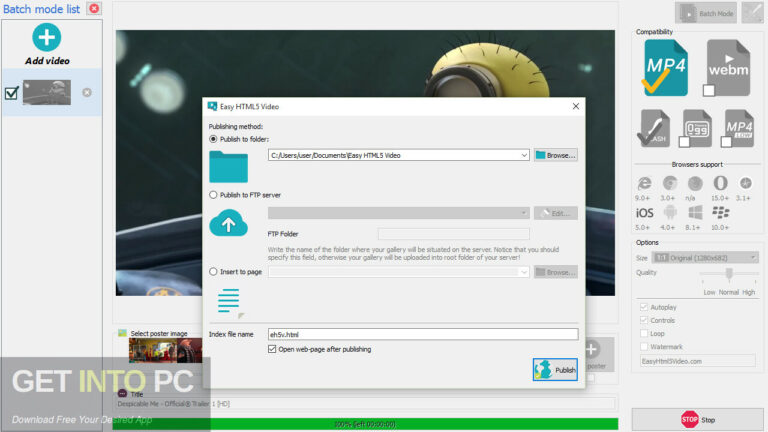Click the Index file name field
This screenshot has width=768, height=432.
[423, 335]
